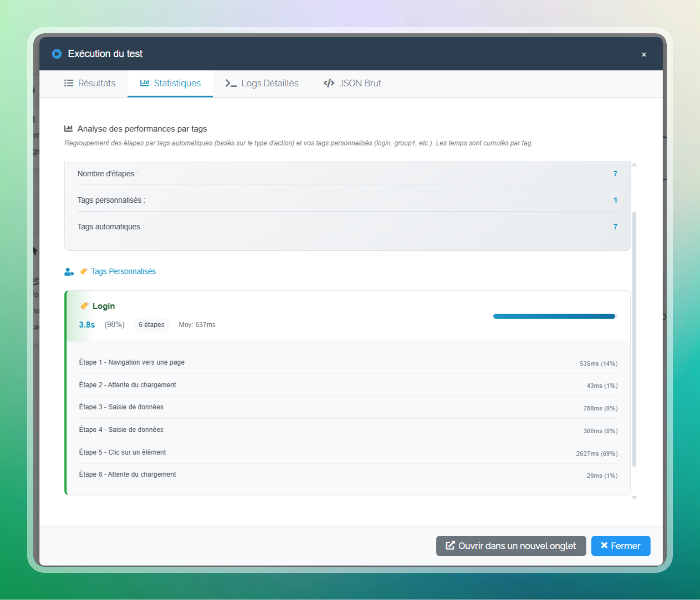
Task: Click the tag icon next to Login
Action: [x=84, y=306]
